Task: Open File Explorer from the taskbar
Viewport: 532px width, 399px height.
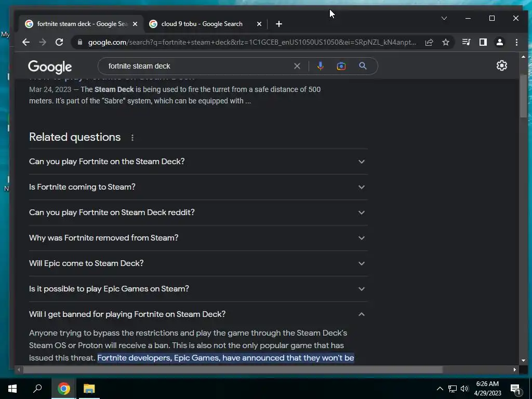Action: pyautogui.click(x=89, y=389)
